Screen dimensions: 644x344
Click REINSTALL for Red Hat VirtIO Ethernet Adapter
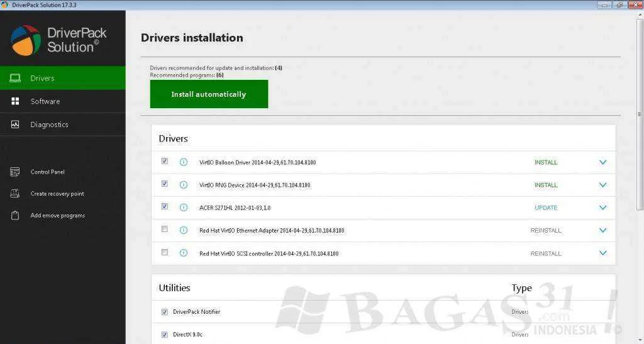546,231
